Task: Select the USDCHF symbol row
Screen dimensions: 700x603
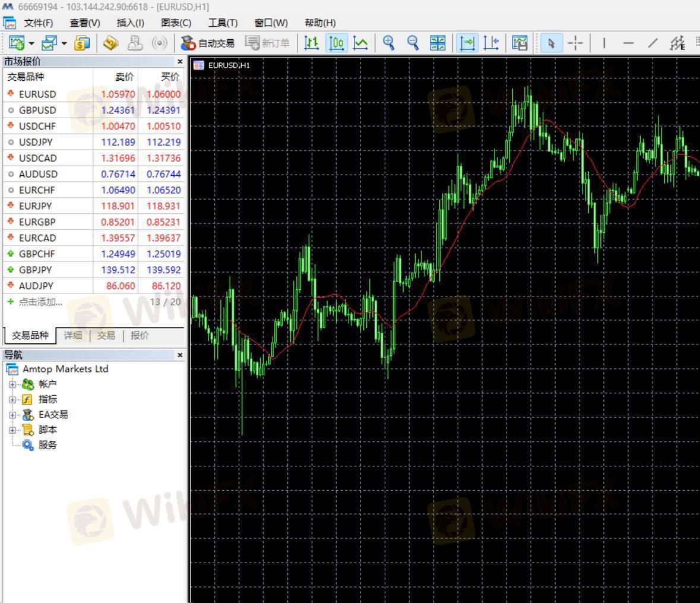Action: tap(94, 127)
